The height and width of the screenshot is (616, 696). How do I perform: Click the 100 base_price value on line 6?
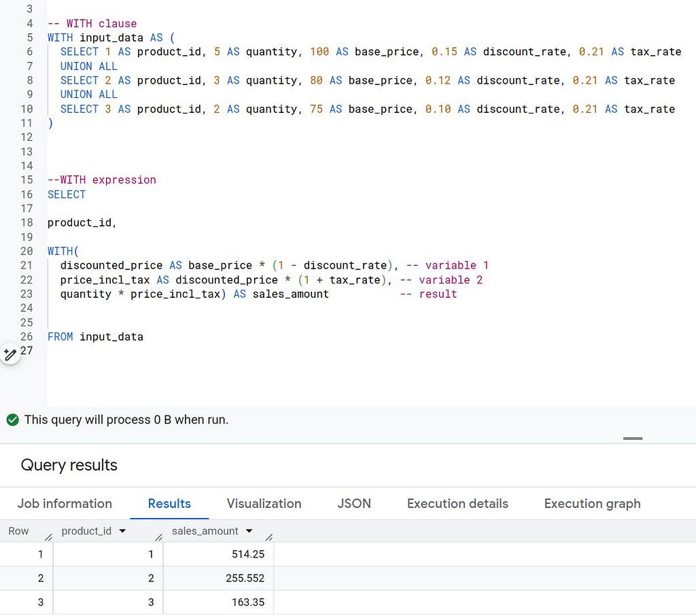coord(319,52)
